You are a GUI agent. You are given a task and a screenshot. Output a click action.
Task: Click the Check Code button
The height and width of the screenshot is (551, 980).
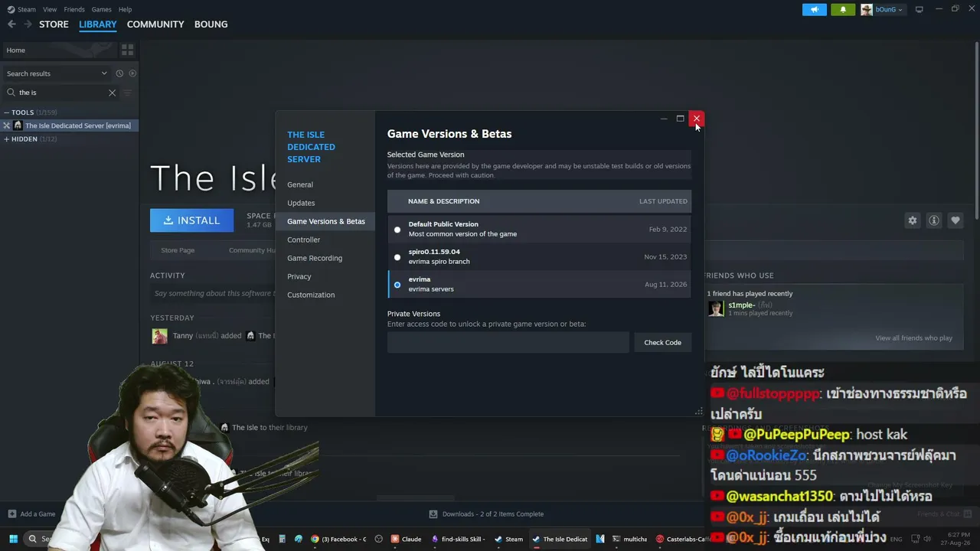[662, 342]
